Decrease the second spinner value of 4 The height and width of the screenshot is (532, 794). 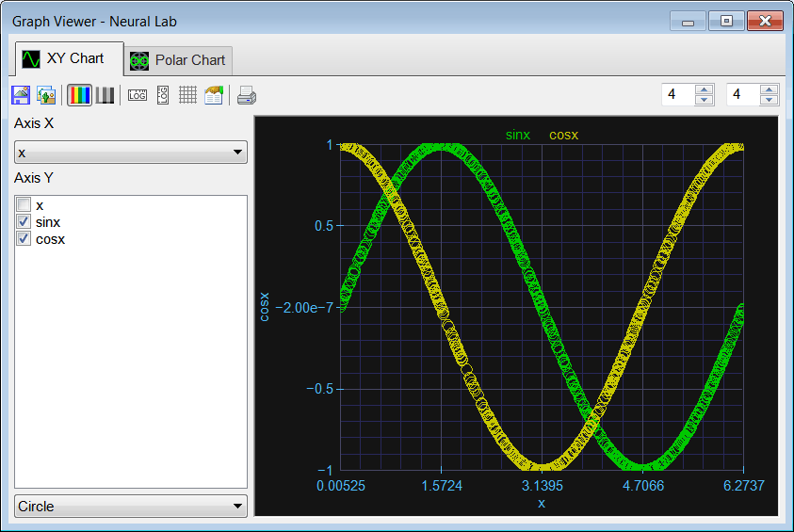(770, 100)
